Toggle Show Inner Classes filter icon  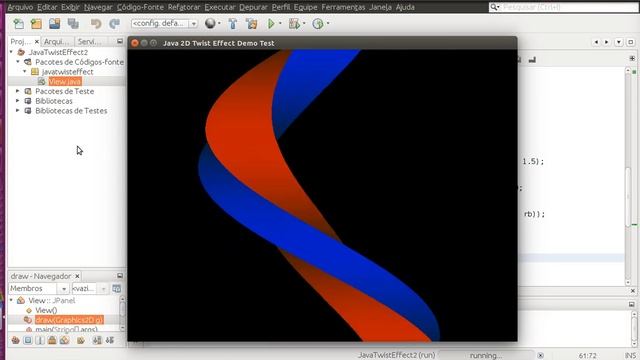point(64,340)
